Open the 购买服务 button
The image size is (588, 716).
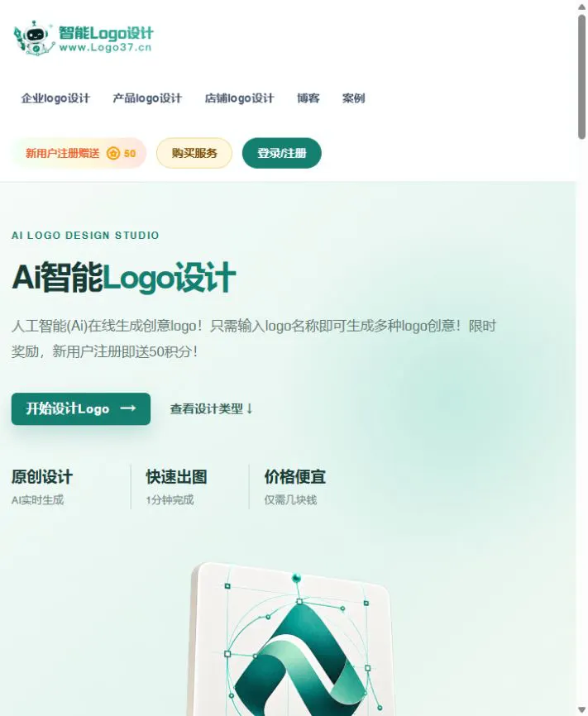pos(194,153)
